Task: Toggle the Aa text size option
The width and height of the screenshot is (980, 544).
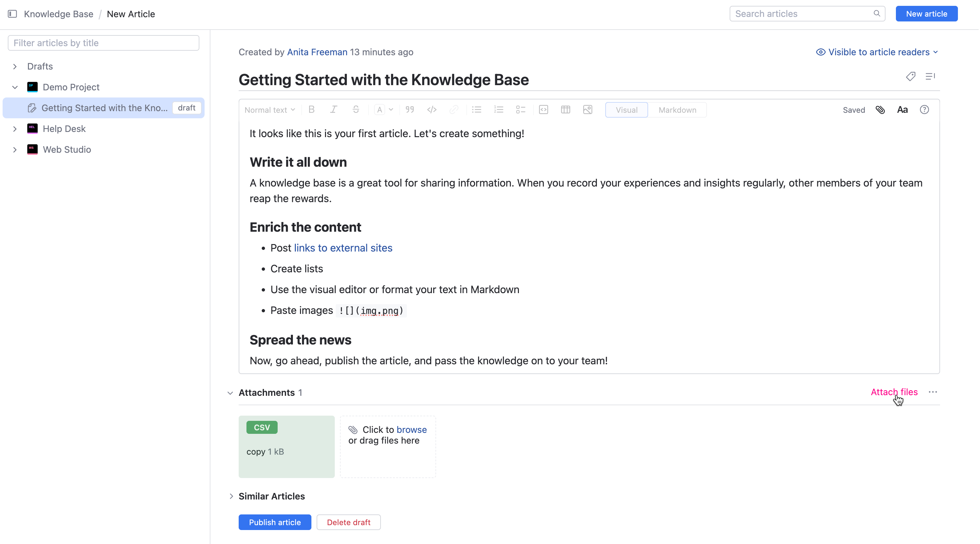Action: (902, 110)
